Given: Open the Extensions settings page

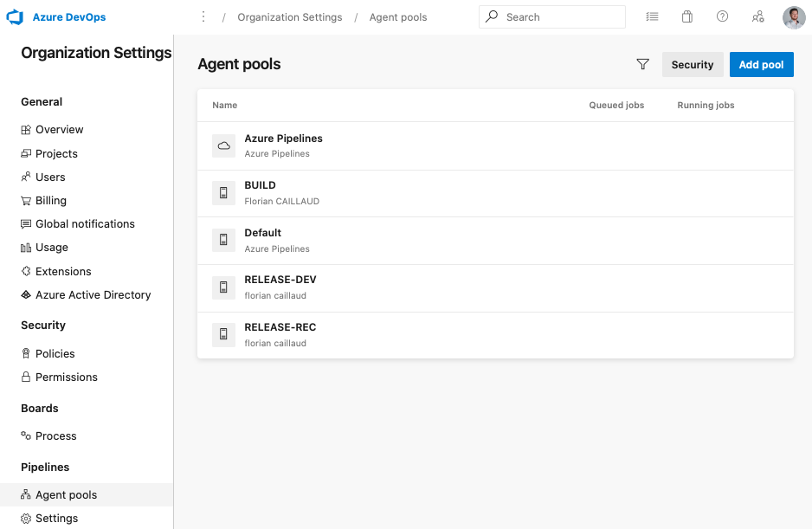Looking at the screenshot, I should coord(63,272).
